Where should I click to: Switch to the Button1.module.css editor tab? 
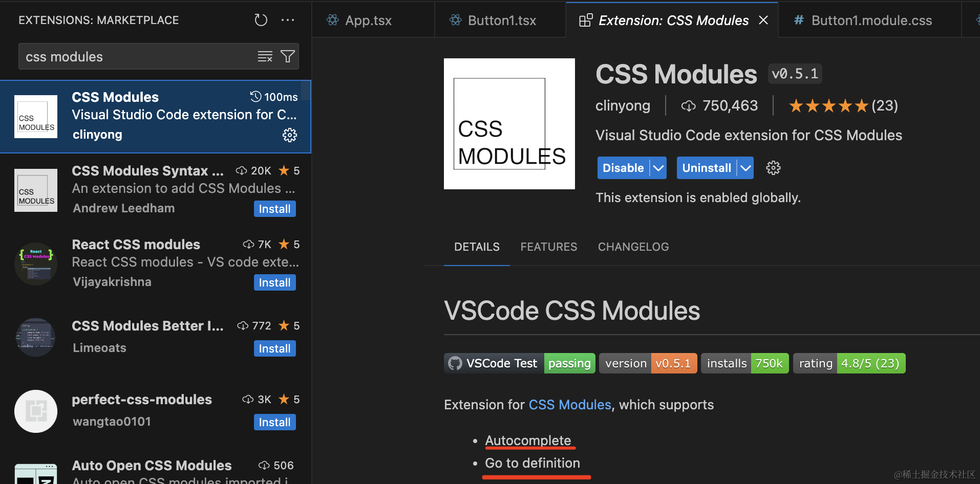pos(869,20)
